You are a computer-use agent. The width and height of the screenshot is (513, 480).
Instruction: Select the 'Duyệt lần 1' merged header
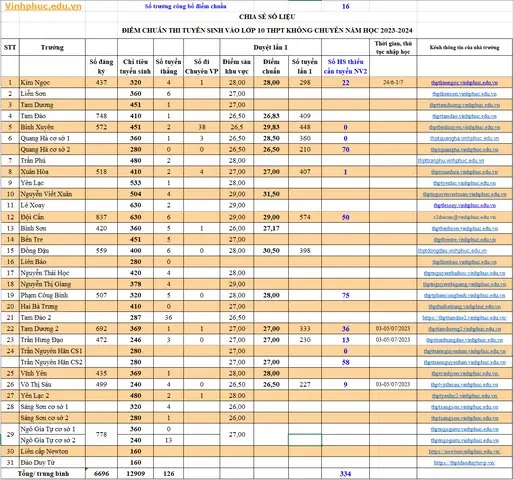pyautogui.click(x=270, y=47)
